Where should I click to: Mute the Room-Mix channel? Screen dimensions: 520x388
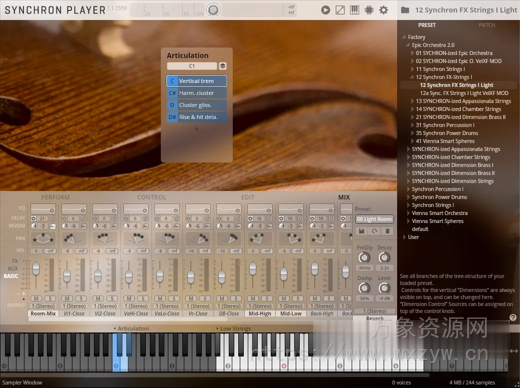pyautogui.click(x=36, y=298)
